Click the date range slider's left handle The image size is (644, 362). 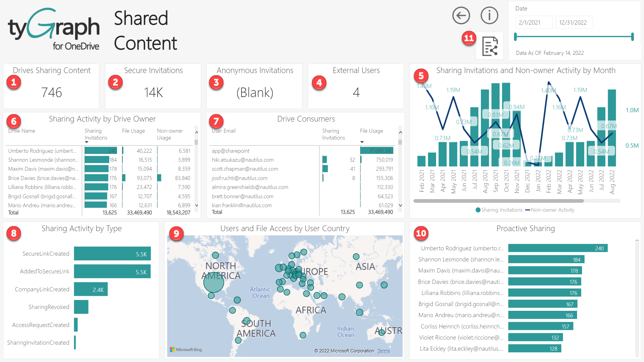pos(515,37)
